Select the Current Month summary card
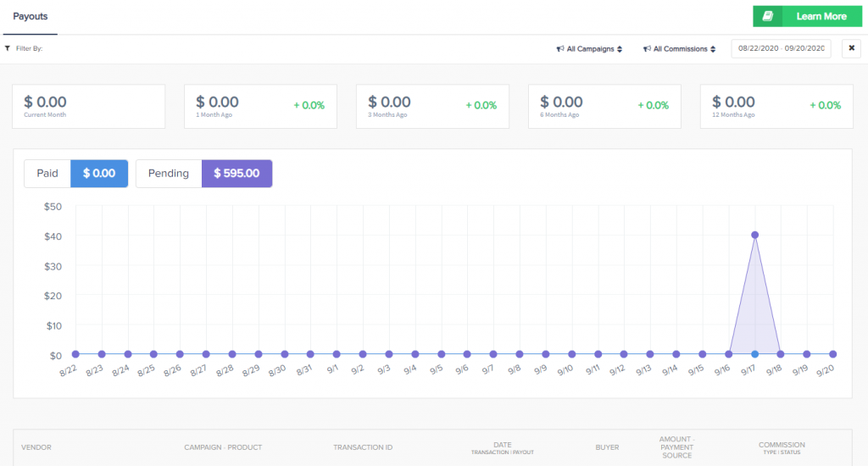 point(88,106)
